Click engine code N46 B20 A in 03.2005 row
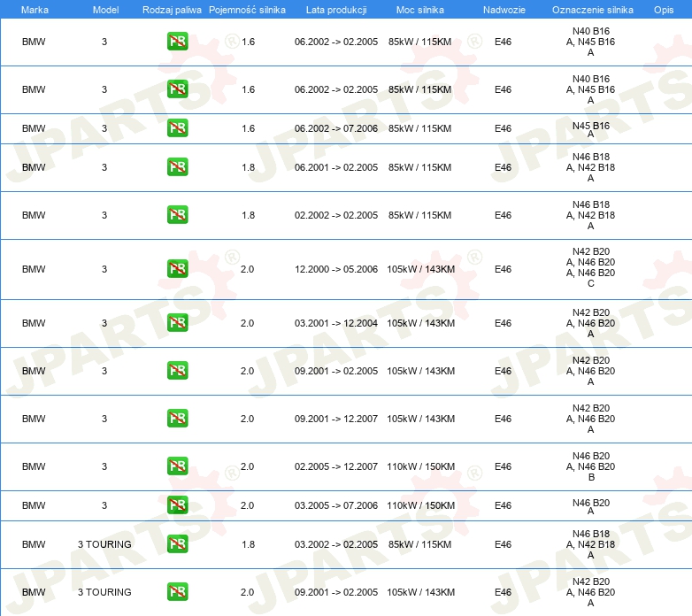 pyautogui.click(x=590, y=506)
